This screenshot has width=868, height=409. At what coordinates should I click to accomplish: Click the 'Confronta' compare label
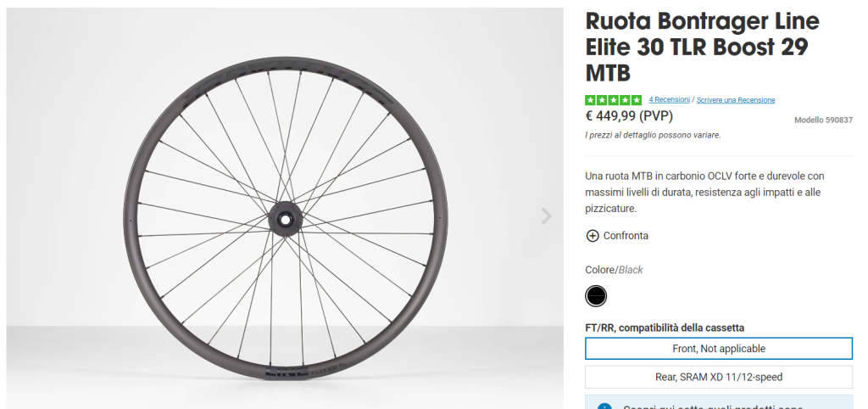[626, 236]
